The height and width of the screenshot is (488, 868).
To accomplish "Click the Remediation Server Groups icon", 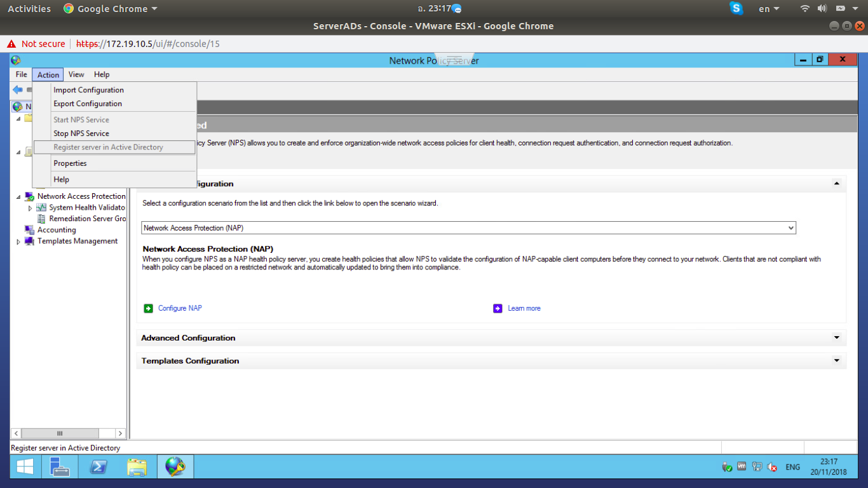I will tap(41, 219).
